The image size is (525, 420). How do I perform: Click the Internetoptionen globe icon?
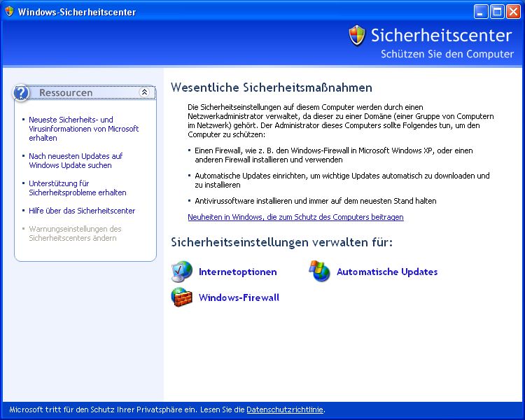[182, 272]
